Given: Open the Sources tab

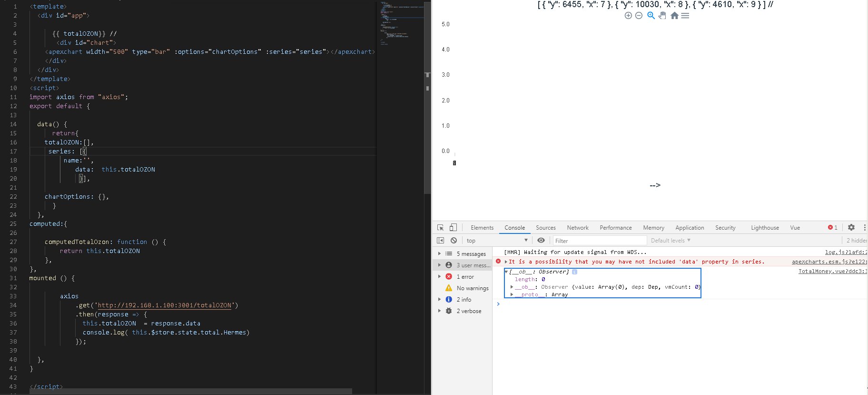Looking at the screenshot, I should pos(546,228).
